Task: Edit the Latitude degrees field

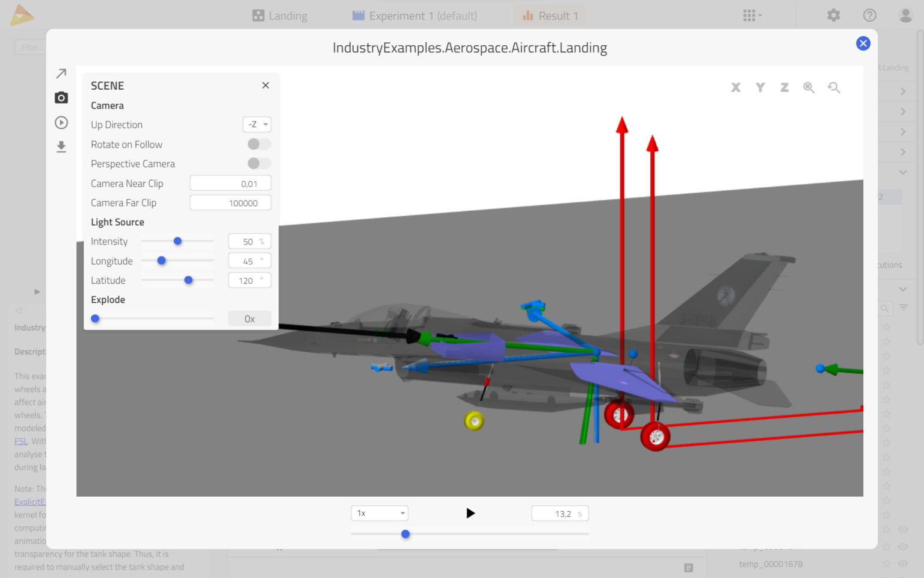Action: [x=250, y=280]
